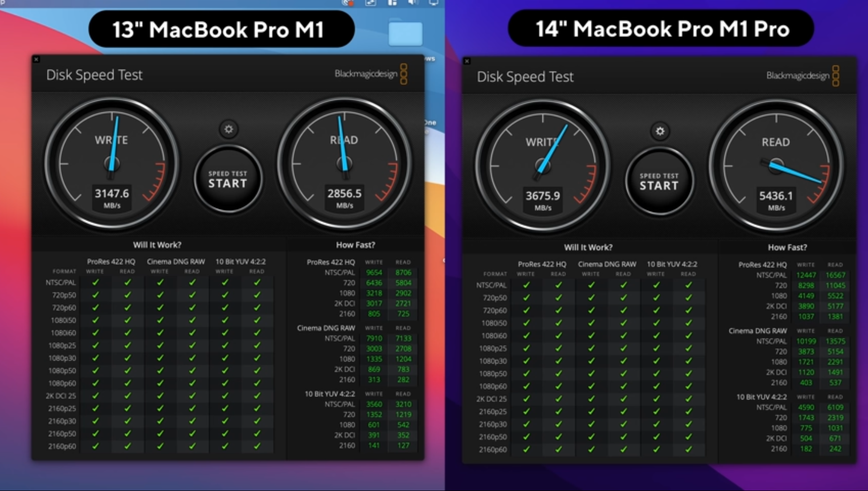
Task: Click the value 141 in the left window
Action: (374, 446)
